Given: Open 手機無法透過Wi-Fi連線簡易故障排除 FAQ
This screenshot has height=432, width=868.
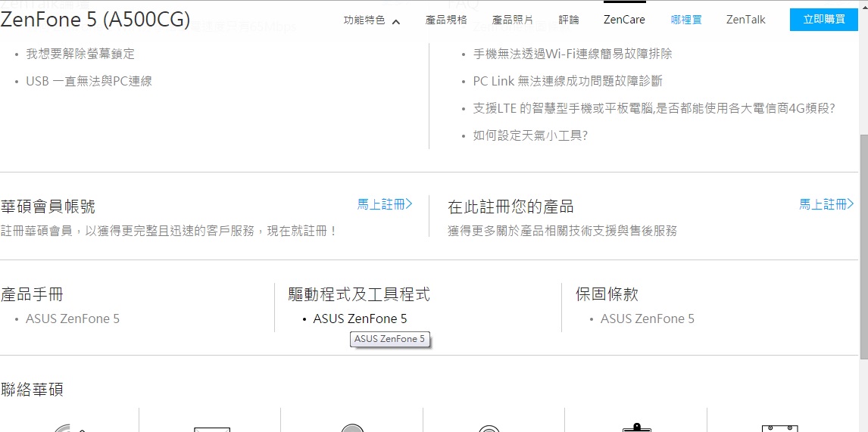Looking at the screenshot, I should (573, 54).
